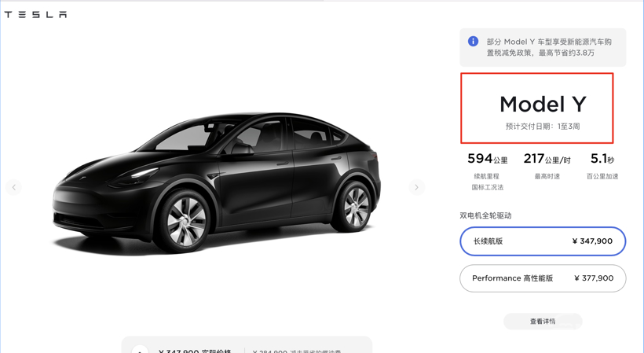The height and width of the screenshot is (353, 644).
Task: Click ¥284,900 fuel savings price option
Action: click(x=297, y=351)
